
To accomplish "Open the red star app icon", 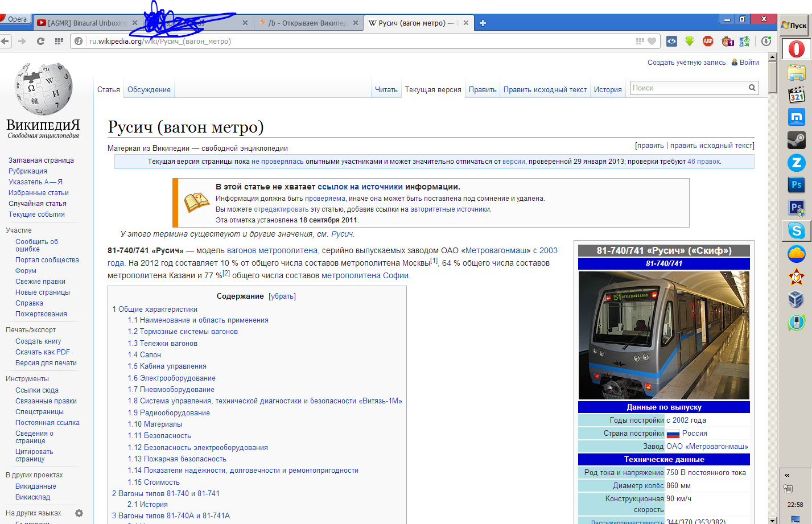I will point(796,277).
